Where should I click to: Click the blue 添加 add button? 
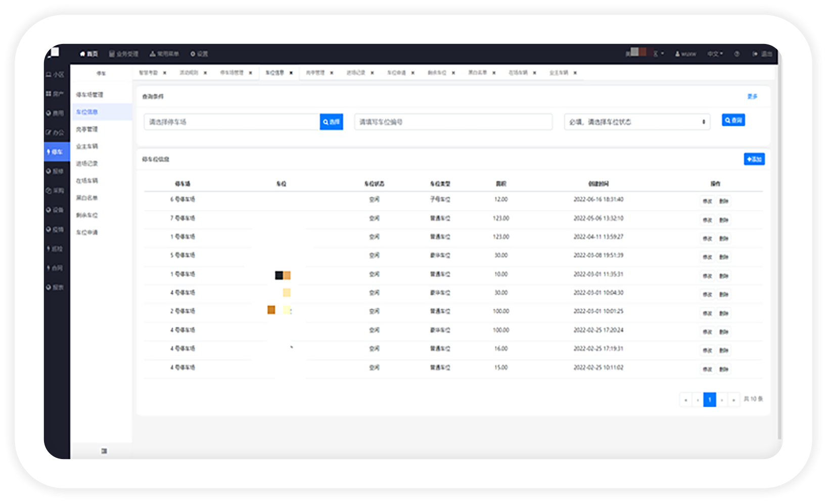tap(754, 159)
